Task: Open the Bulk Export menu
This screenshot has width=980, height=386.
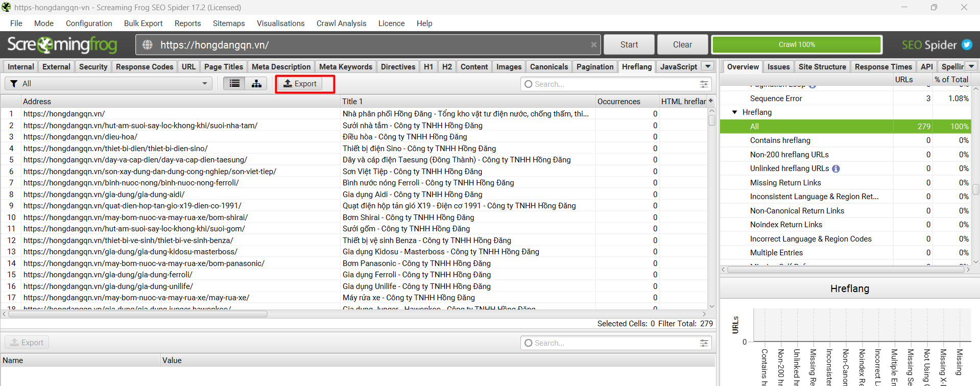Action: tap(143, 23)
